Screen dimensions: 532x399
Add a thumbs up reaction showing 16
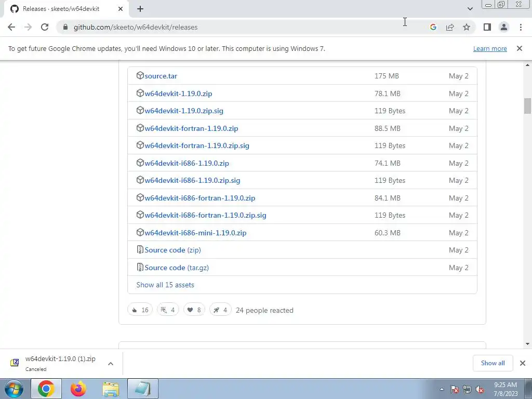(x=140, y=310)
